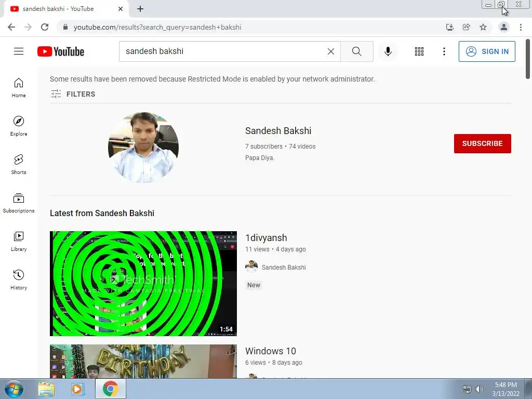
Task: Click the Chrome taskbar icon
Action: pos(111,389)
